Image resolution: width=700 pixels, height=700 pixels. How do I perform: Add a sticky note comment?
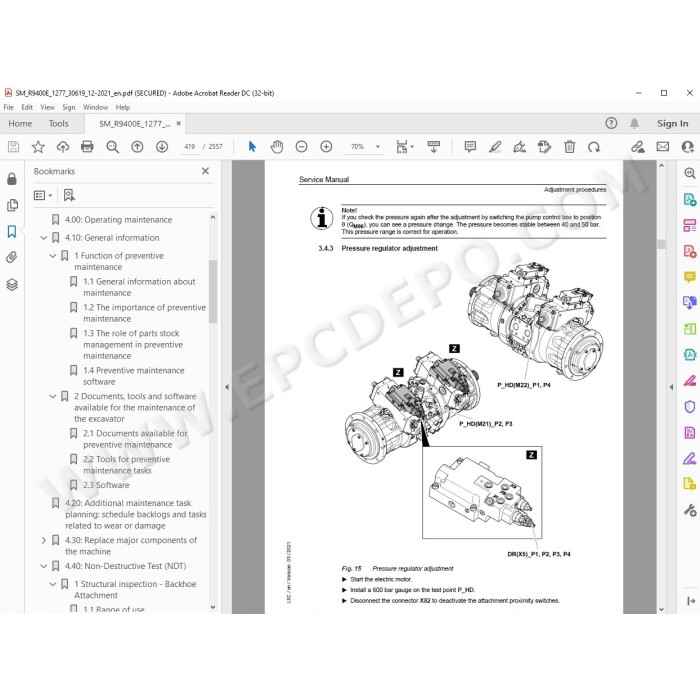coord(470,147)
